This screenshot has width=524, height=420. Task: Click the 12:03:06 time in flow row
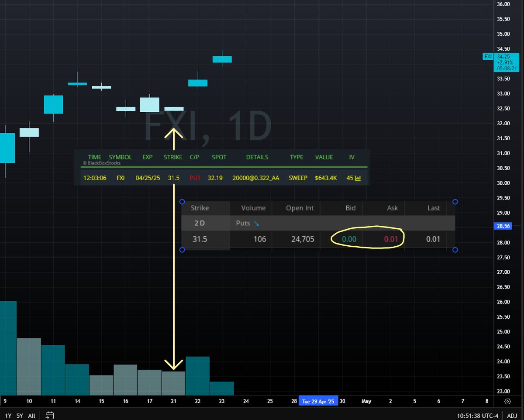click(95, 178)
